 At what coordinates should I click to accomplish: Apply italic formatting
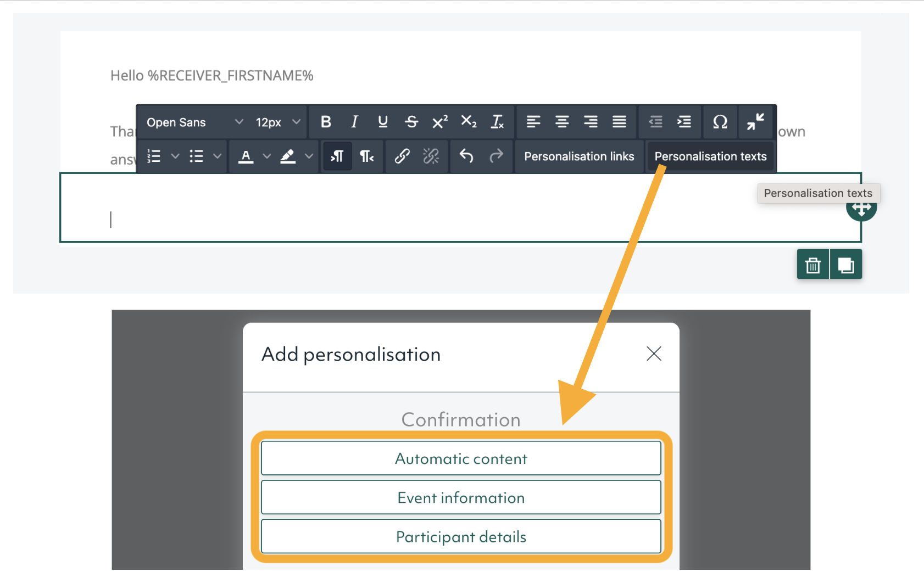pos(354,122)
